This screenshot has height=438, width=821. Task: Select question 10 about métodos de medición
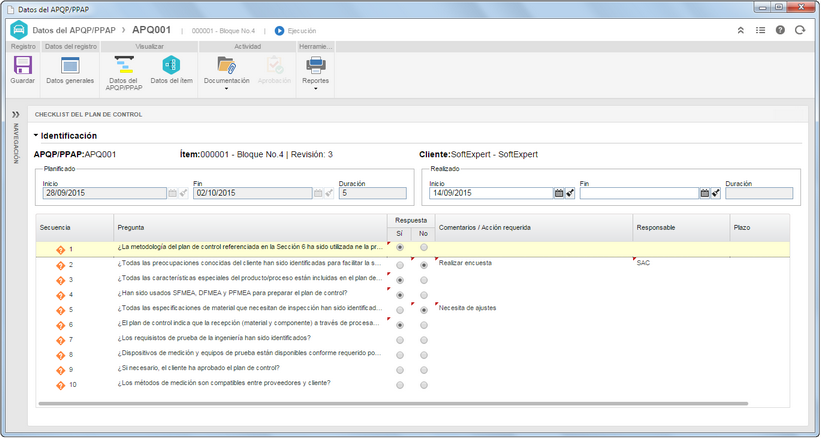[224, 383]
